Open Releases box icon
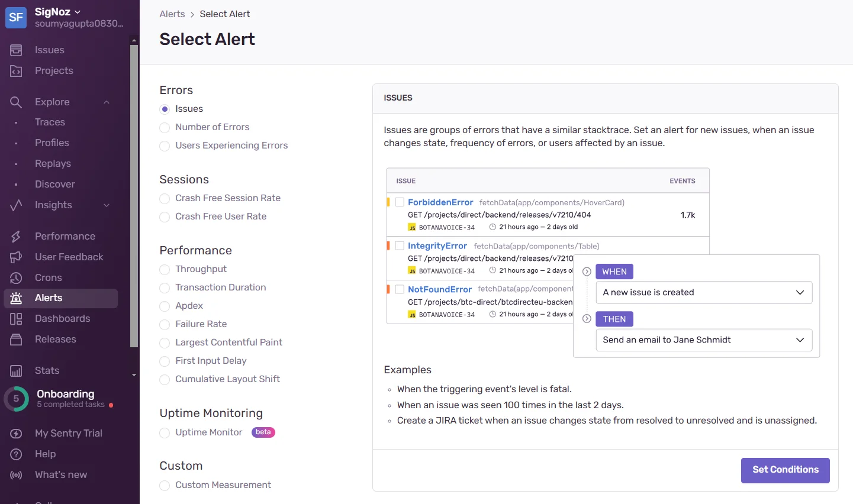Screen dimensions: 853x504 point(16,340)
